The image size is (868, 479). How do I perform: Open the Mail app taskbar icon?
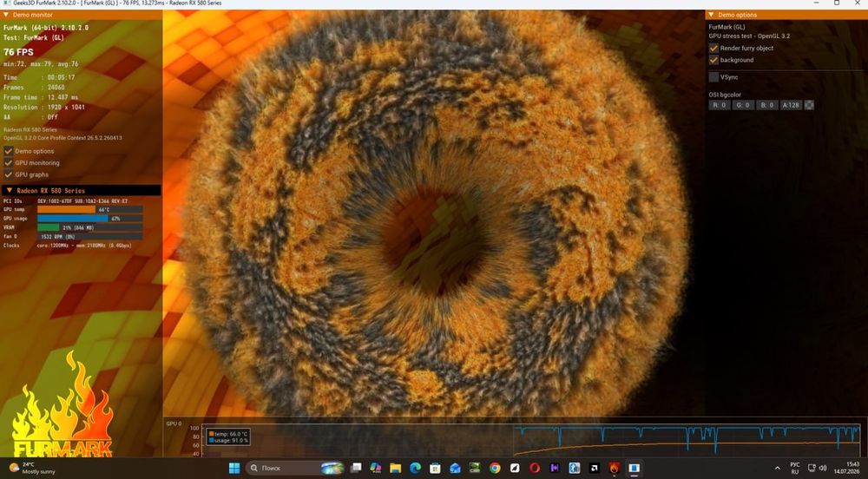pyautogui.click(x=455, y=468)
